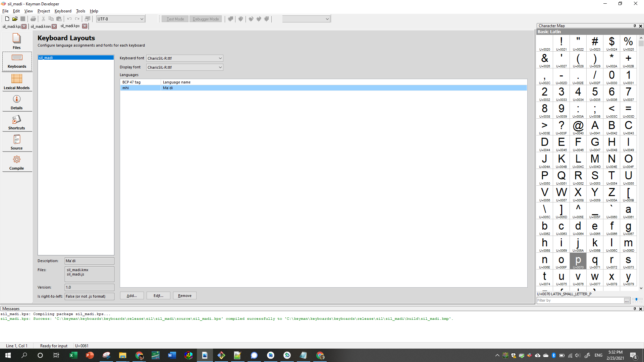Create a new file from toolbar
This screenshot has width=644, height=362.
[7, 19]
